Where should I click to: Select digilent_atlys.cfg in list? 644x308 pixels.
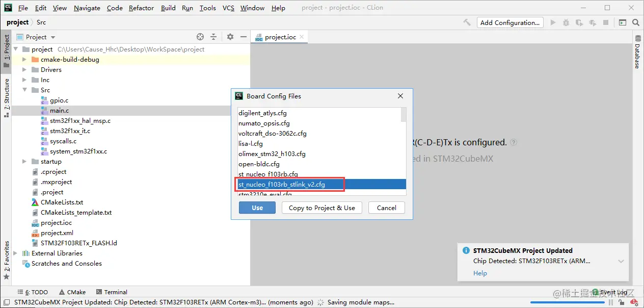319,113
